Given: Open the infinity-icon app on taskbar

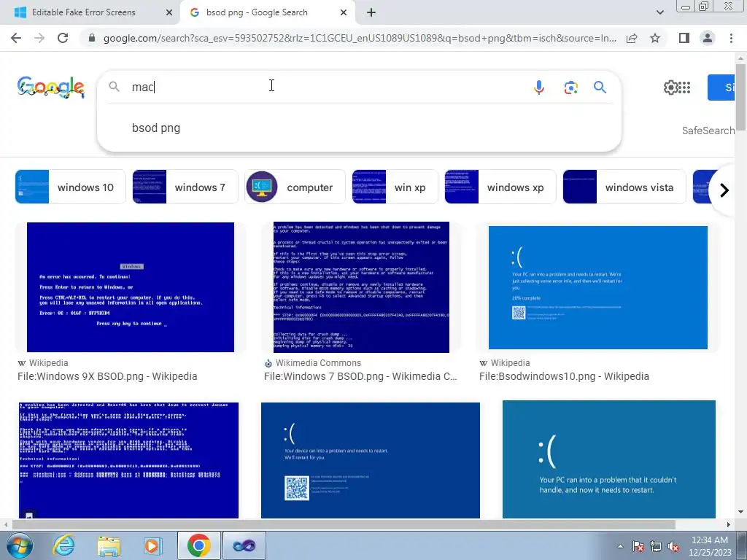Looking at the screenshot, I should (x=244, y=545).
